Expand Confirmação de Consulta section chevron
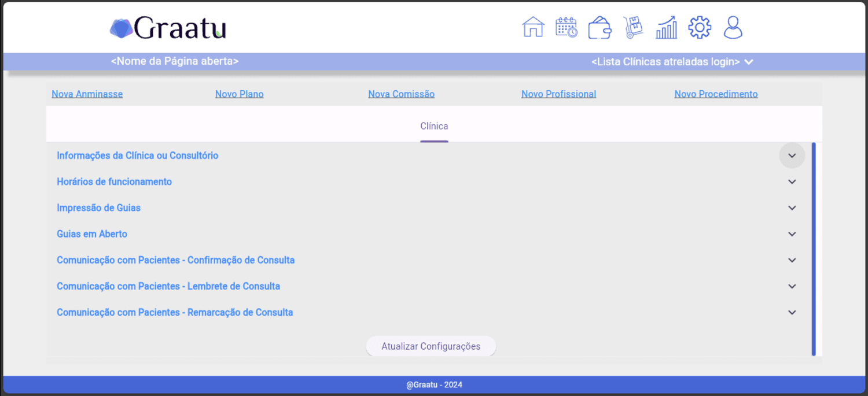The width and height of the screenshot is (868, 396). [792, 260]
